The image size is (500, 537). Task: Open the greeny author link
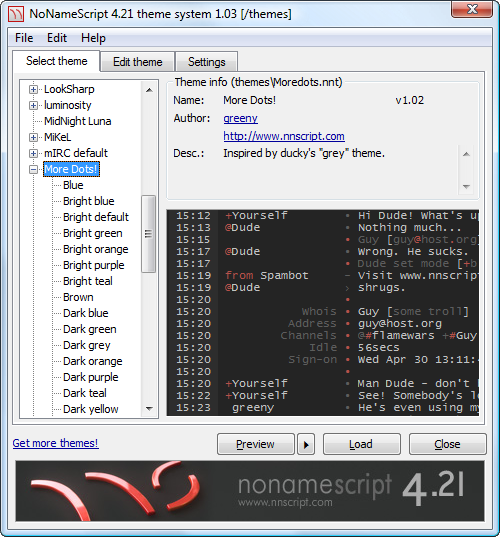[x=240, y=118]
